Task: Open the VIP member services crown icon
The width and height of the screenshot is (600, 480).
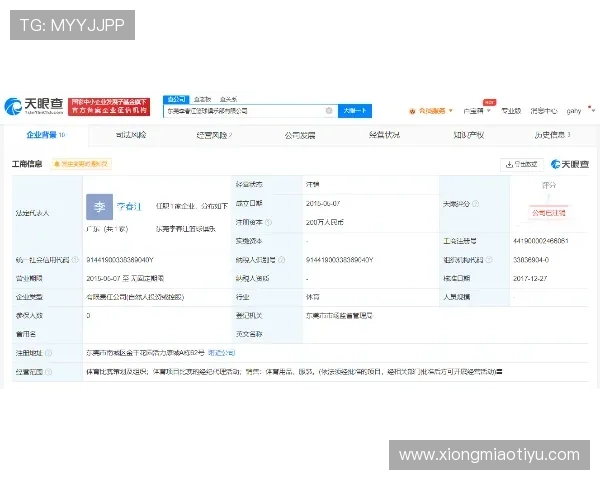Action: pos(412,111)
